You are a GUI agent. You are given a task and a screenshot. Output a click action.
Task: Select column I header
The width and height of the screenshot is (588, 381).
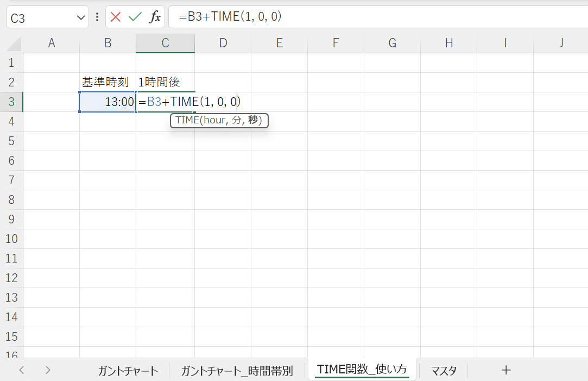tap(505, 43)
